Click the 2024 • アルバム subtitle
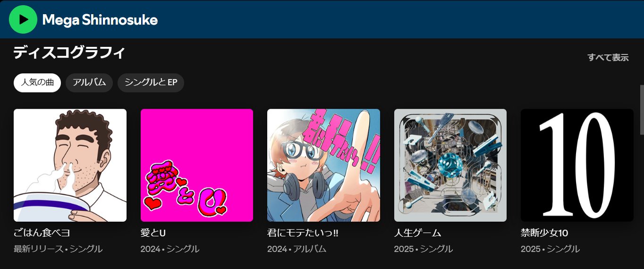This screenshot has width=644, height=269. 297,249
